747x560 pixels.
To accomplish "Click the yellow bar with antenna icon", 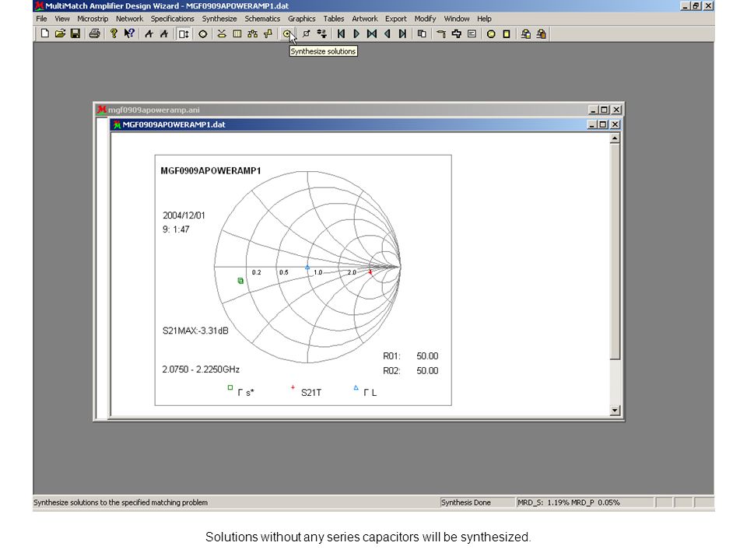I will tap(222, 33).
